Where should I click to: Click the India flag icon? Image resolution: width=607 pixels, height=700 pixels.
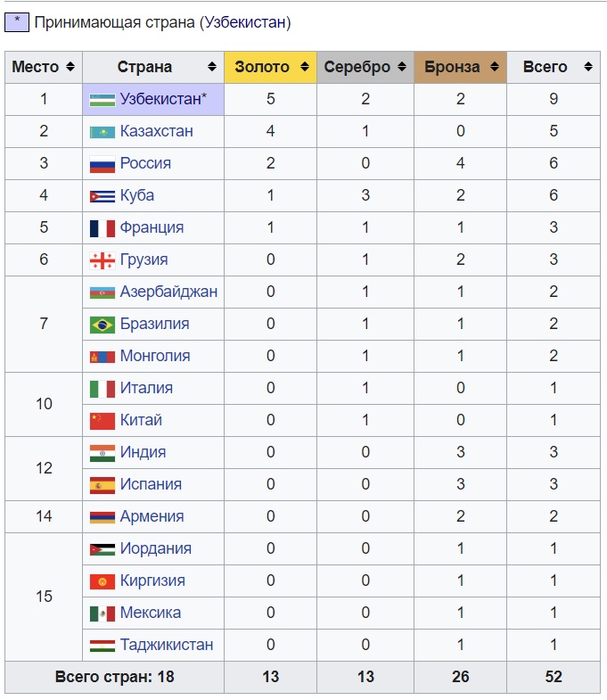(x=103, y=453)
